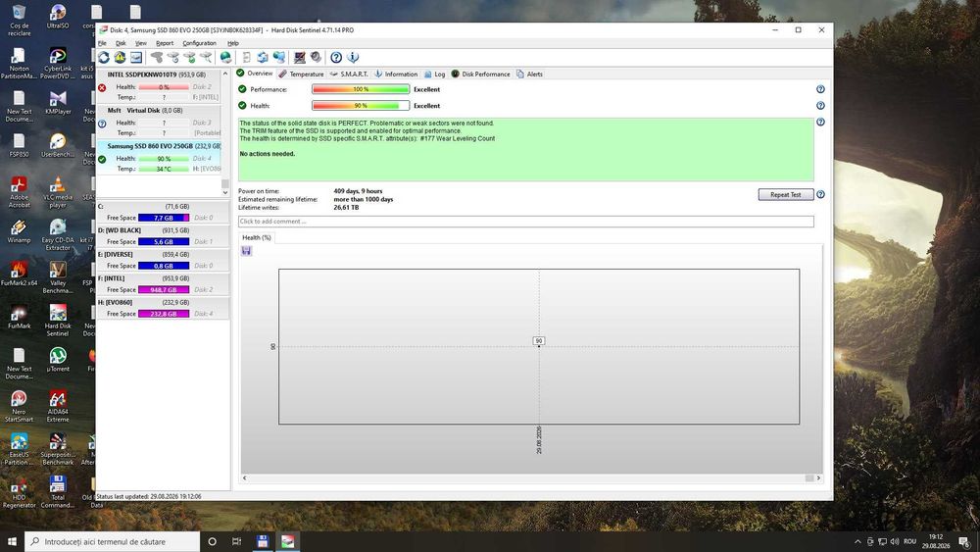
Task: Select the Samsung SSD 860 EVO 250GB entry
Action: pos(159,157)
